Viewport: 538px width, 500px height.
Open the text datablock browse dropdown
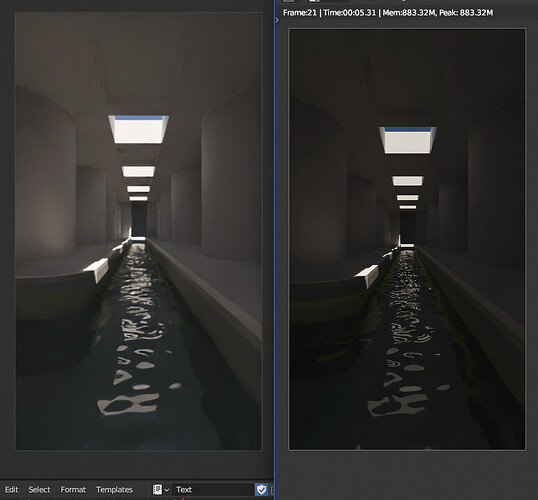161,490
